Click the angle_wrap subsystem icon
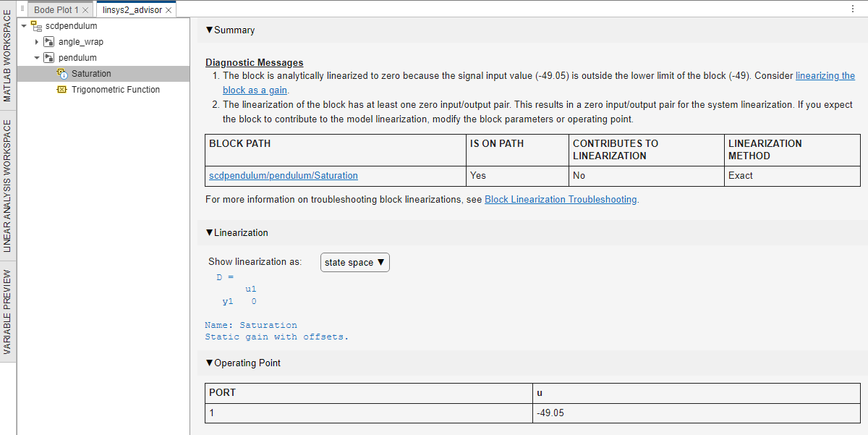The height and width of the screenshot is (435, 868). [x=49, y=41]
